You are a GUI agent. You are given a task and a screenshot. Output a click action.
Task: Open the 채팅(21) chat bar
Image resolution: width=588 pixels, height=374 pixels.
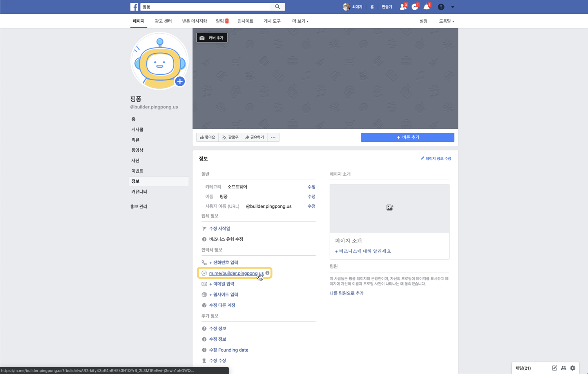tap(523, 368)
